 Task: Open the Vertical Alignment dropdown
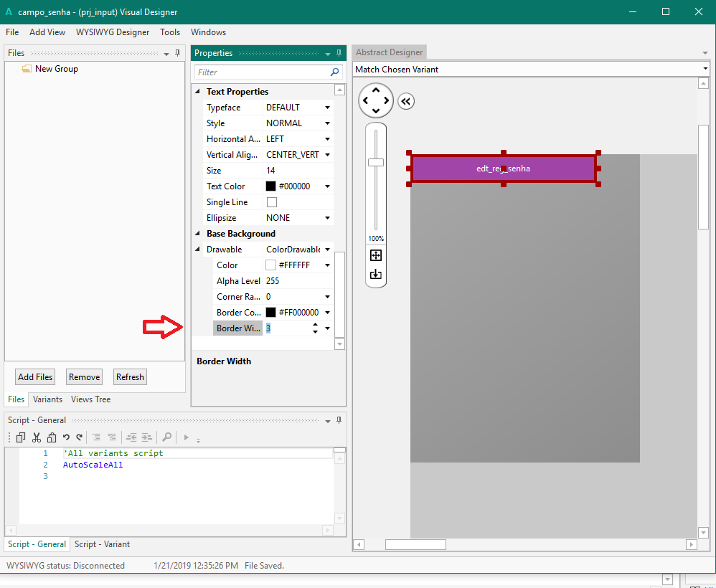pyautogui.click(x=327, y=155)
